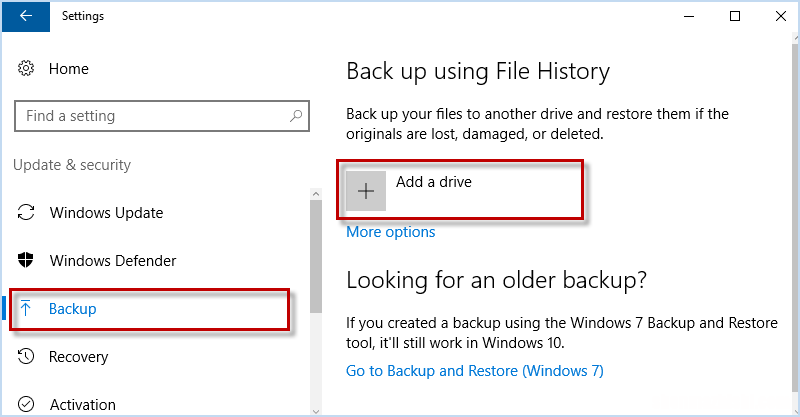Open the Recovery section
The image size is (800, 417).
79,357
